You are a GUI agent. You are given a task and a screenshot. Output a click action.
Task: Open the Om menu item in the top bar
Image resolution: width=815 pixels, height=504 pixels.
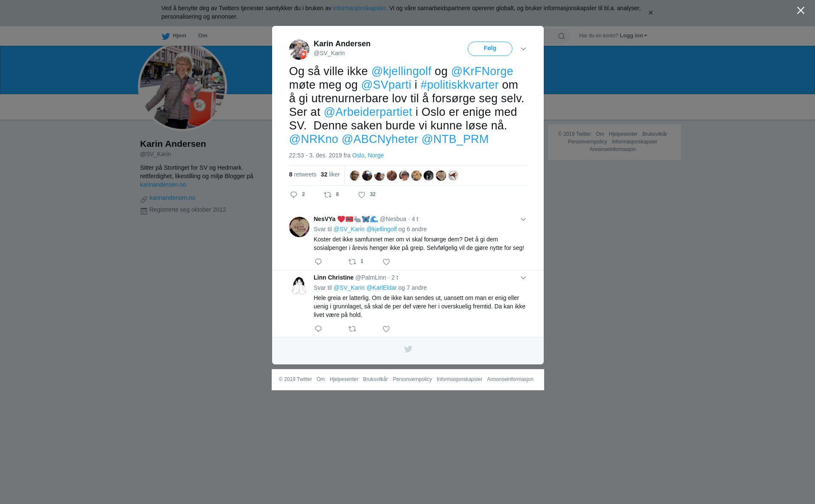202,36
